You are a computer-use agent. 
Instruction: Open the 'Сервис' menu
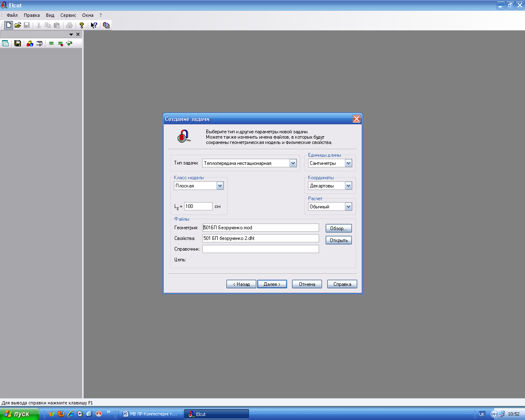pyautogui.click(x=68, y=15)
